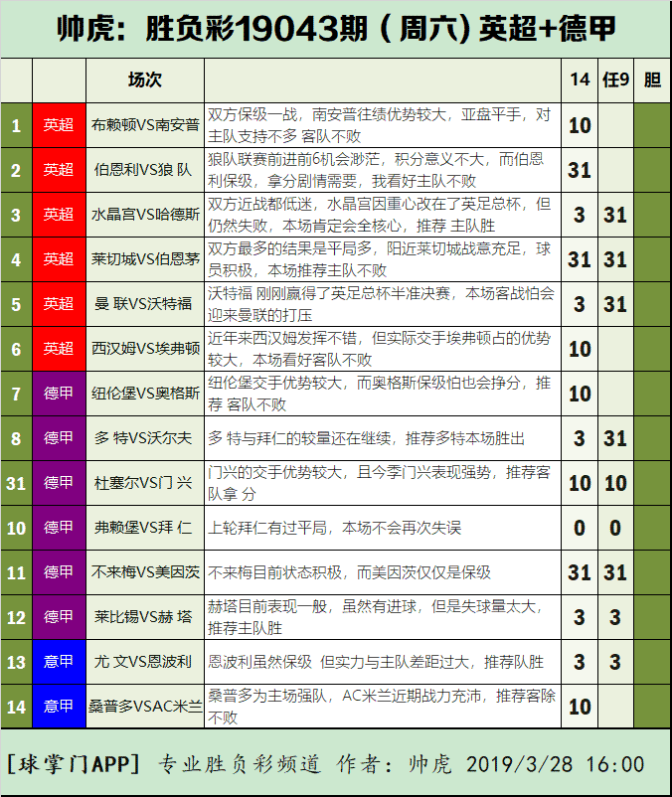Select the 场次 column header

pyautogui.click(x=145, y=80)
